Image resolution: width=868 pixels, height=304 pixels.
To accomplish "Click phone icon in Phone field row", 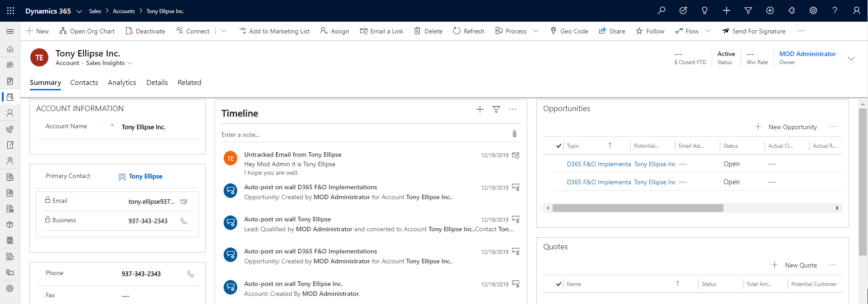I will (191, 274).
